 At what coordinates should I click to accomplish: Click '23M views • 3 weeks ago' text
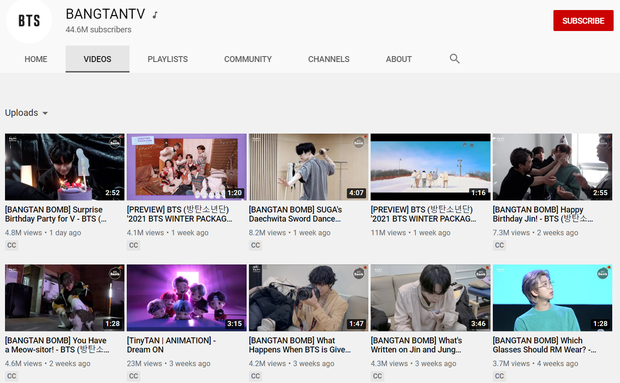pos(168,364)
